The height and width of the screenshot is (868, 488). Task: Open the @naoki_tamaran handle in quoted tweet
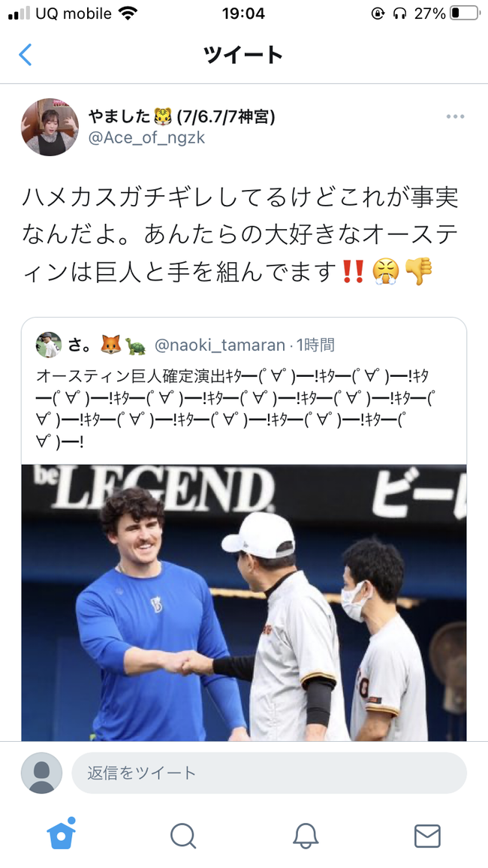(x=220, y=345)
